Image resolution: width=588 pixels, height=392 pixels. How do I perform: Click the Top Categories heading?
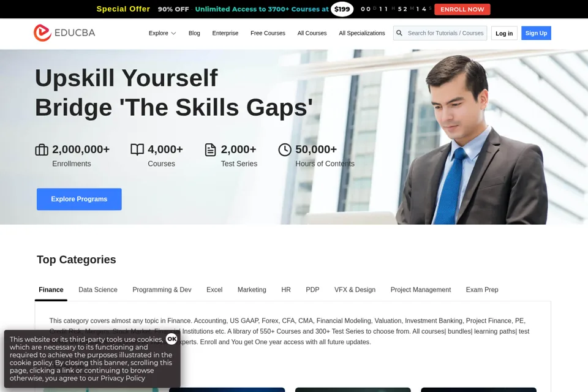pyautogui.click(x=77, y=260)
